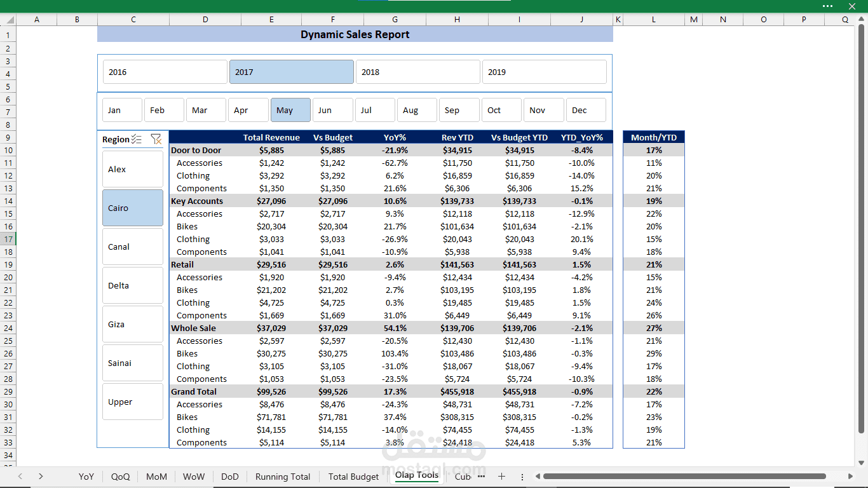Click horizontal scrollbar right arrow
The height and width of the screenshot is (488, 868).
coord(851,476)
